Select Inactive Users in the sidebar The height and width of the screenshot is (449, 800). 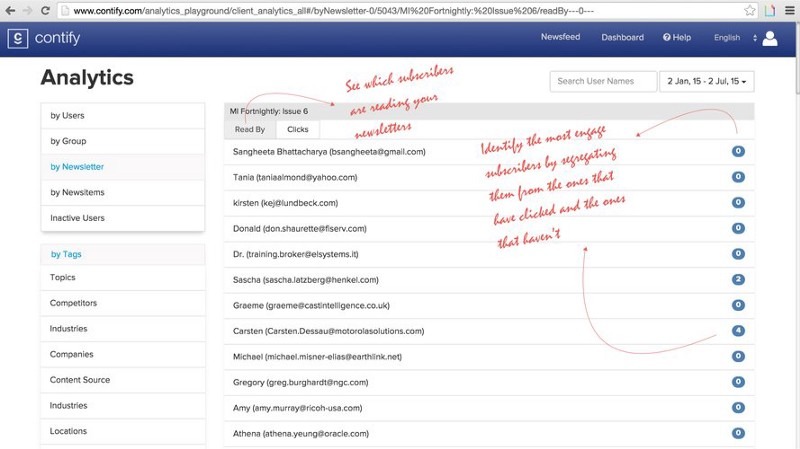point(122,218)
